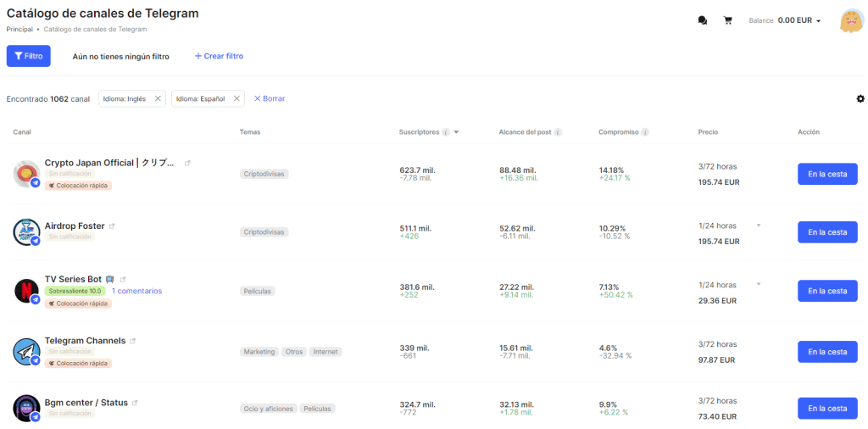Expand price options for Airdrop Foster
This screenshot has height=429, width=868.
(759, 226)
